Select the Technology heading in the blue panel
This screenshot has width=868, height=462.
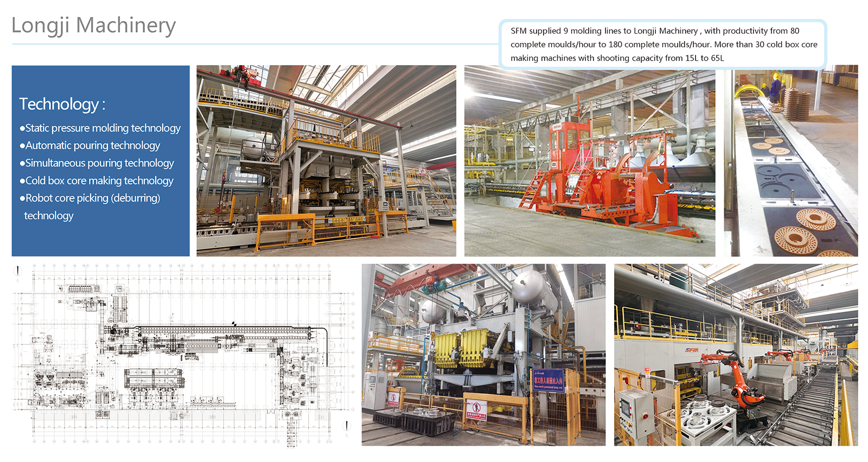click(62, 104)
